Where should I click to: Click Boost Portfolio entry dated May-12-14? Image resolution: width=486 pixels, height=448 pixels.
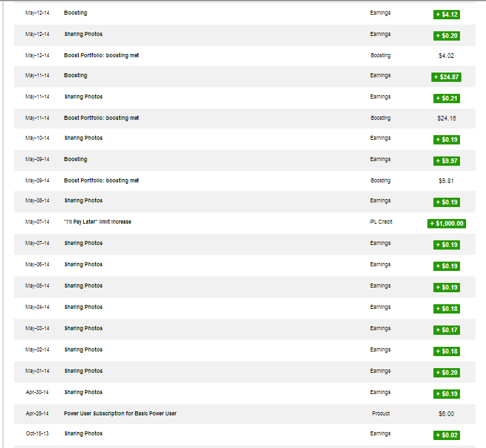point(101,55)
